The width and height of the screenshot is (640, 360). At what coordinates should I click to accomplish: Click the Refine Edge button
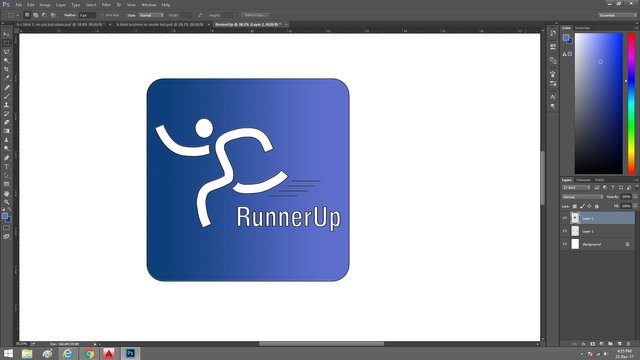(x=256, y=15)
